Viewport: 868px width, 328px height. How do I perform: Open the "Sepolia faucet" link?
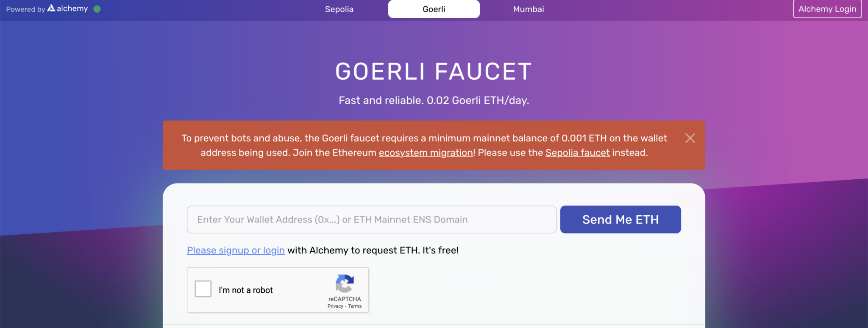click(x=577, y=153)
